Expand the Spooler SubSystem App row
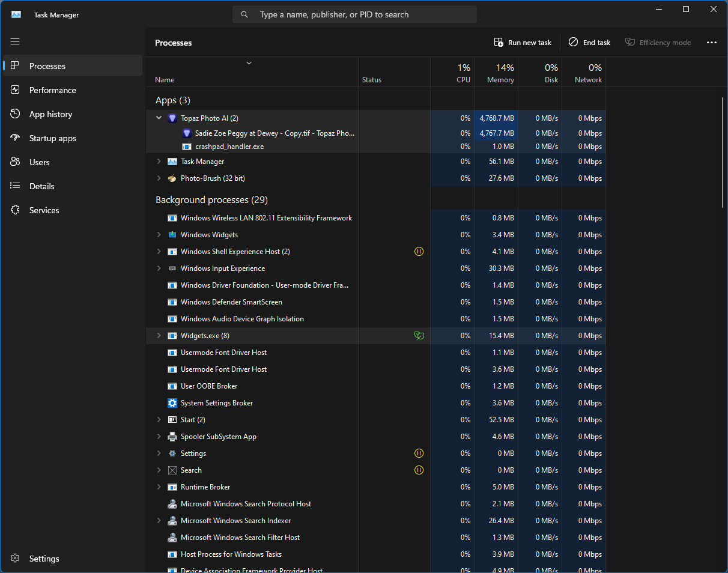Image resolution: width=728 pixels, height=573 pixels. coord(159,437)
